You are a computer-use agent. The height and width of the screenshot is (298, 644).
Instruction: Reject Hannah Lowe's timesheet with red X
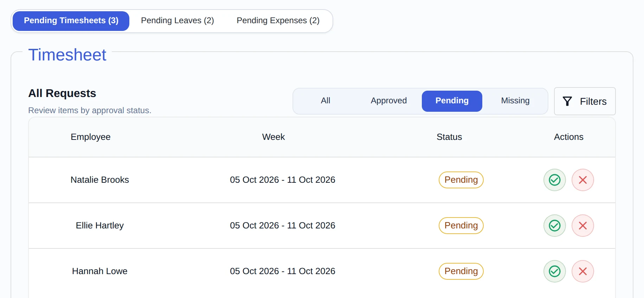pyautogui.click(x=582, y=271)
